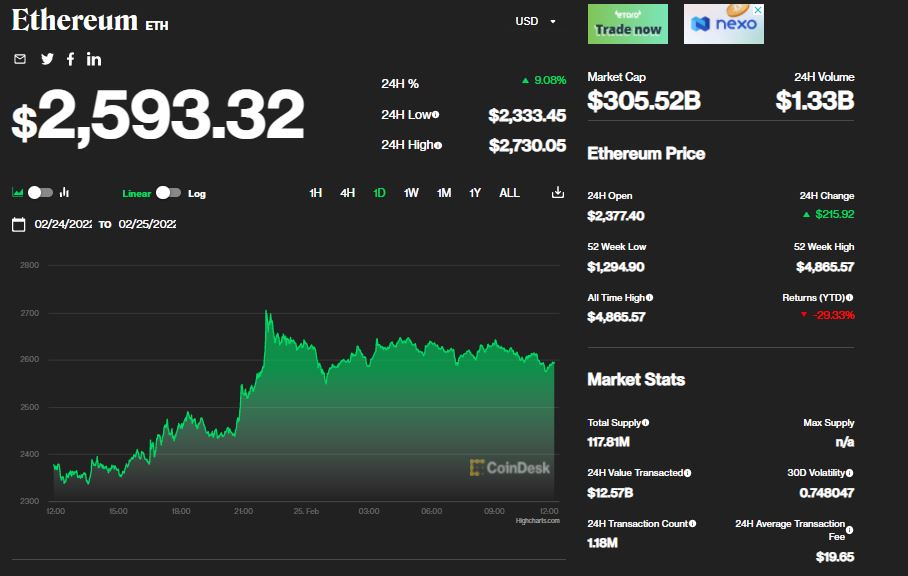The image size is (908, 576).
Task: Click the $19.65 average transaction fee
Action: (x=835, y=557)
